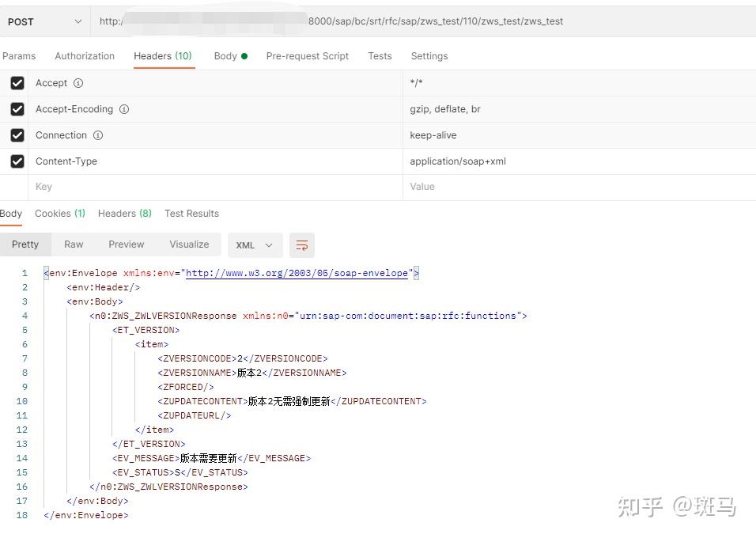The height and width of the screenshot is (538, 756).
Task: Disable the Content-Type header checkbox
Action: (17, 161)
